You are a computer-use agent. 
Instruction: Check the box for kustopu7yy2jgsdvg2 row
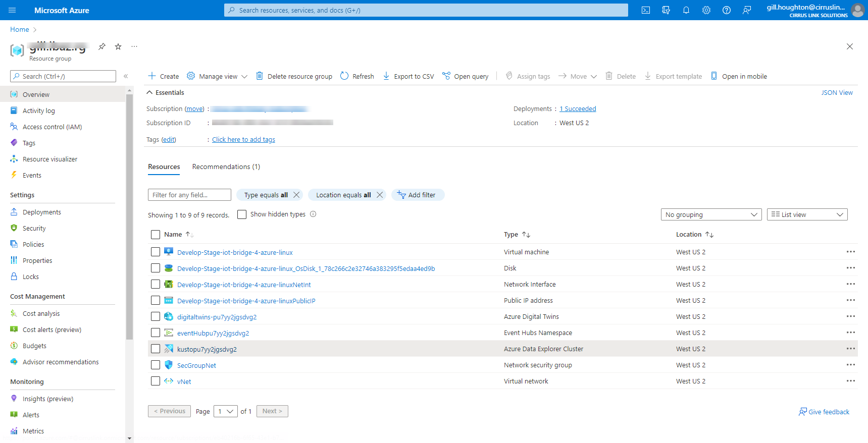pyautogui.click(x=156, y=349)
